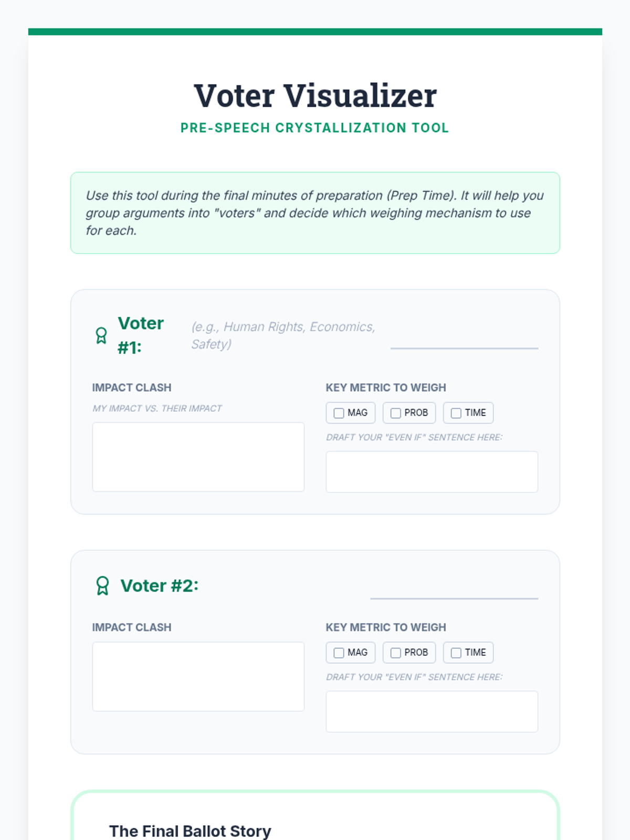Screen dimensions: 630x840
Task: Click the green instruction note box
Action: tap(315, 213)
